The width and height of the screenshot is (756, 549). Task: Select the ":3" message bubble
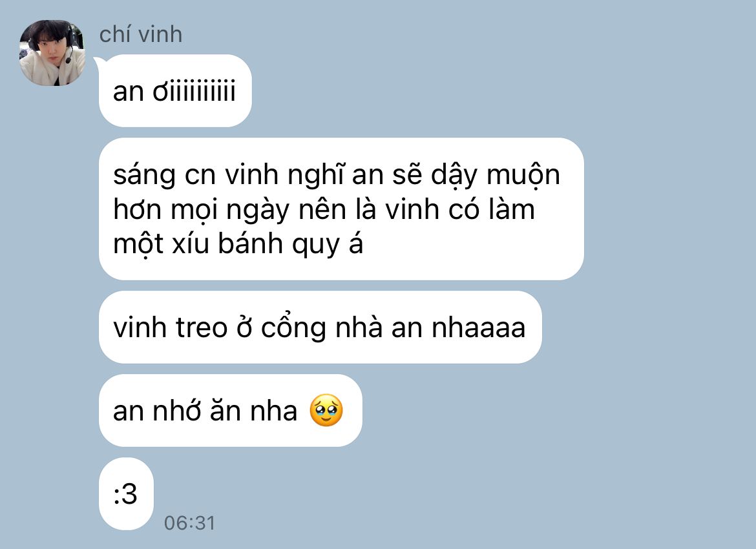point(126,494)
